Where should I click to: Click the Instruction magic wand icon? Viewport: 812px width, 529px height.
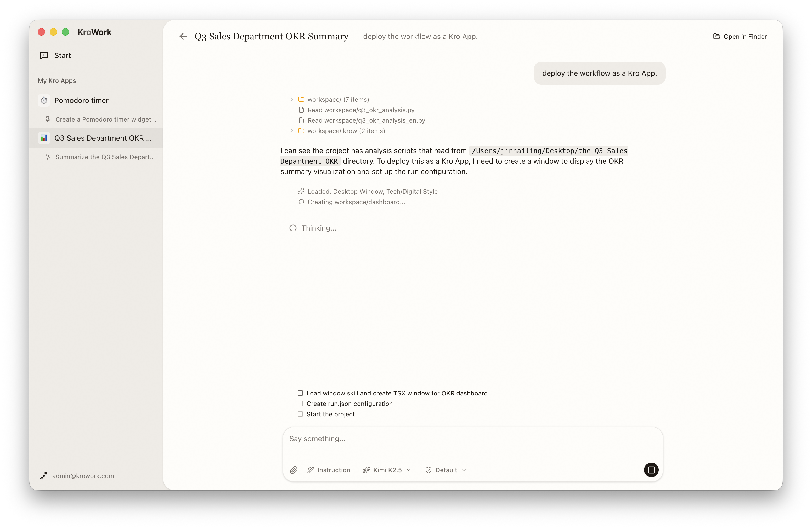pos(311,470)
